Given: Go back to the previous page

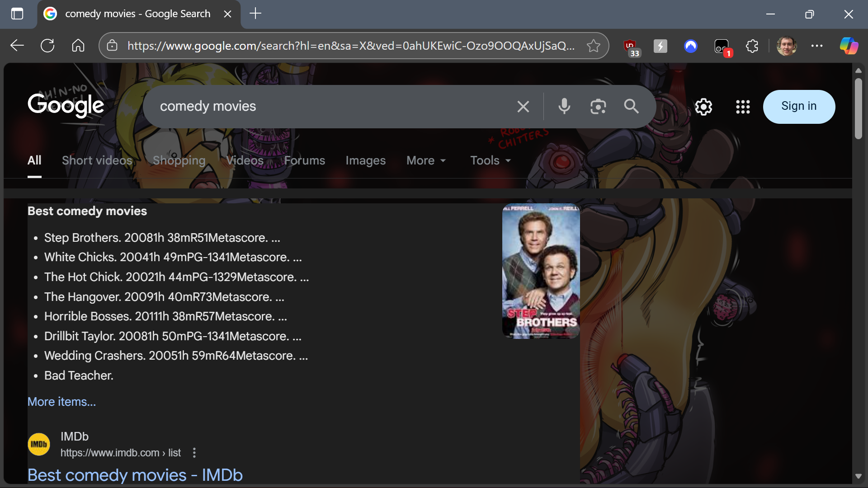Looking at the screenshot, I should pos(17,46).
